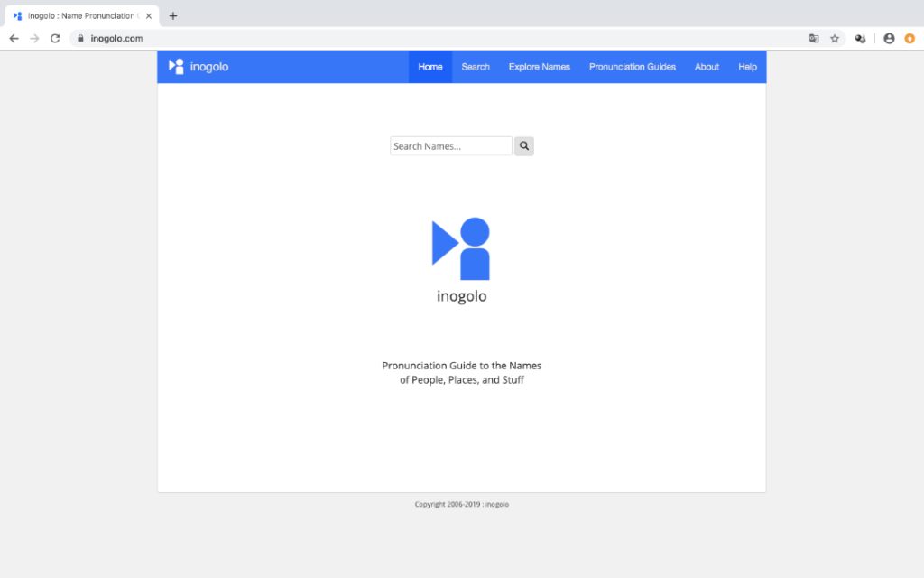Image resolution: width=924 pixels, height=578 pixels.
Task: Reload the page with the refresh icon
Action: point(55,39)
